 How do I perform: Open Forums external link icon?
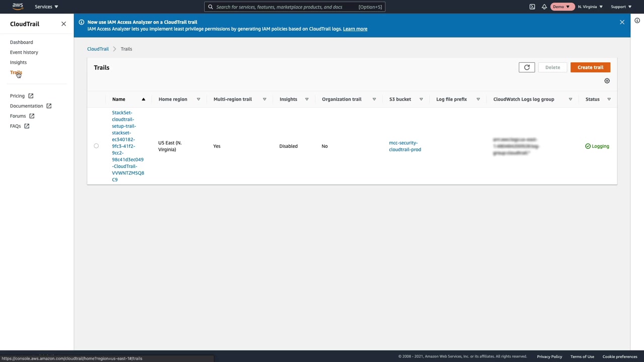click(32, 116)
